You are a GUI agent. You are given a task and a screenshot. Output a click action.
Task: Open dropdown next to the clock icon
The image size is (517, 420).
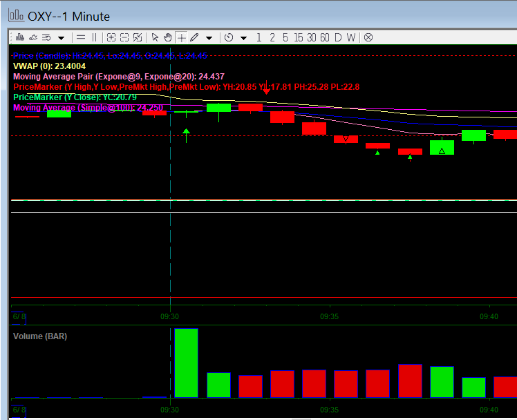(x=243, y=37)
